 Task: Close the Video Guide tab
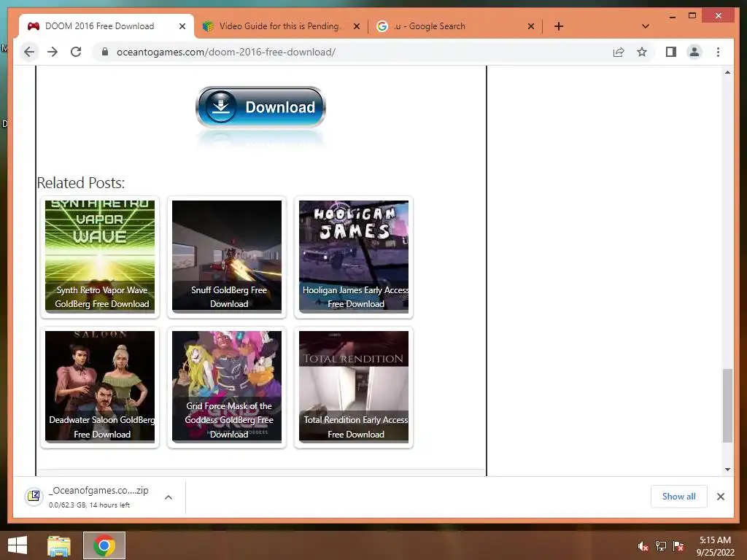(356, 26)
